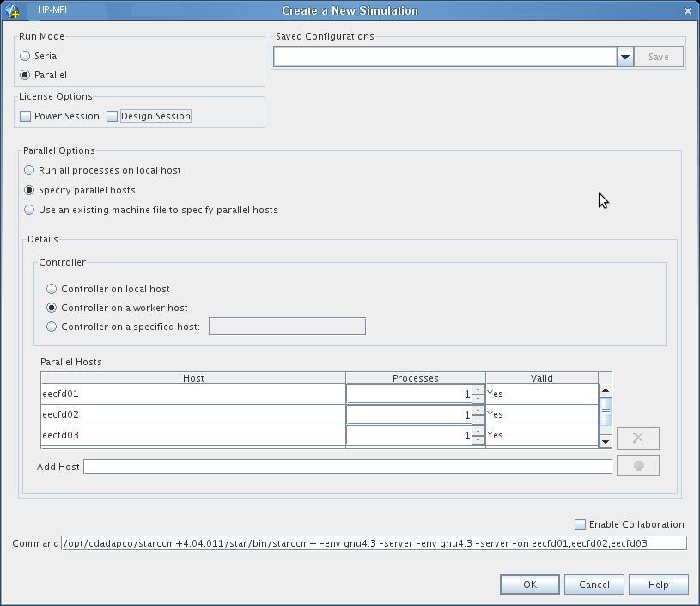Choose Controller on local host

(51, 289)
